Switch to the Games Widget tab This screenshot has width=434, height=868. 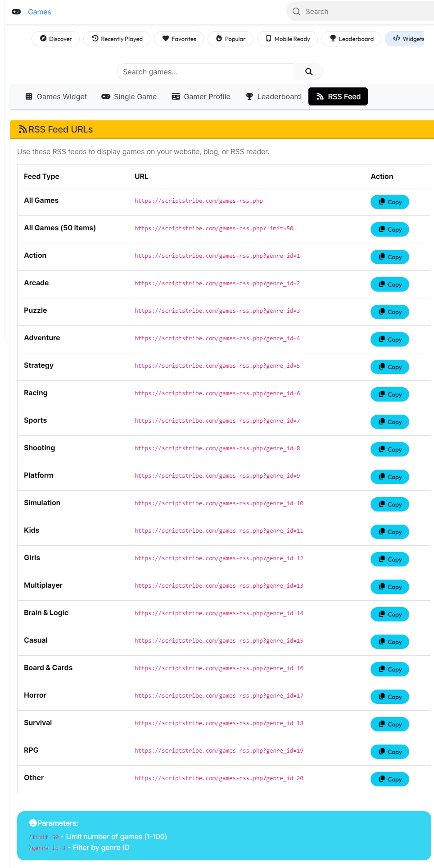(56, 96)
